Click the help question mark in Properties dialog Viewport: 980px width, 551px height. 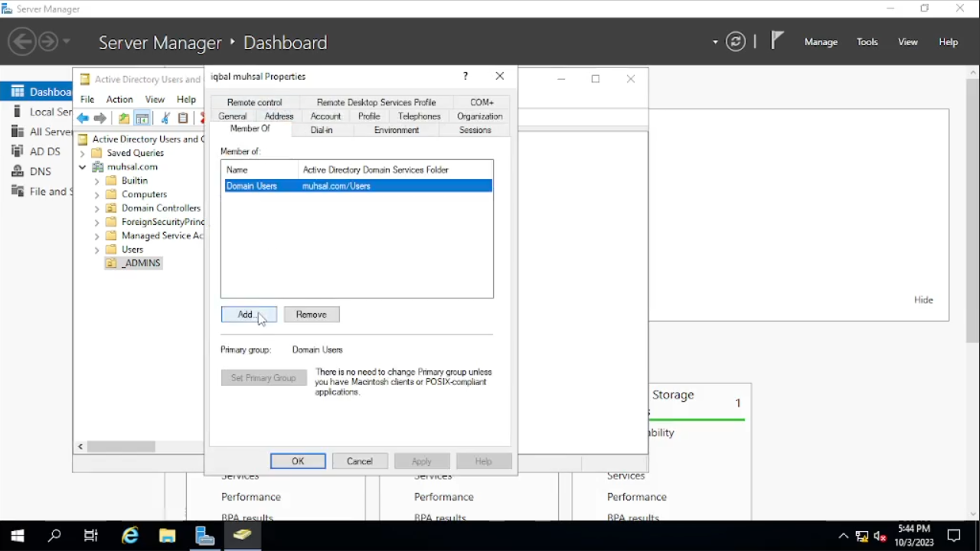tap(465, 77)
